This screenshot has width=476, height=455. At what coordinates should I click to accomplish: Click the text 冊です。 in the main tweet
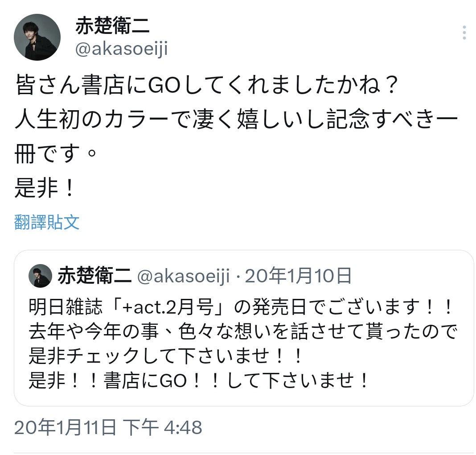coord(56,153)
